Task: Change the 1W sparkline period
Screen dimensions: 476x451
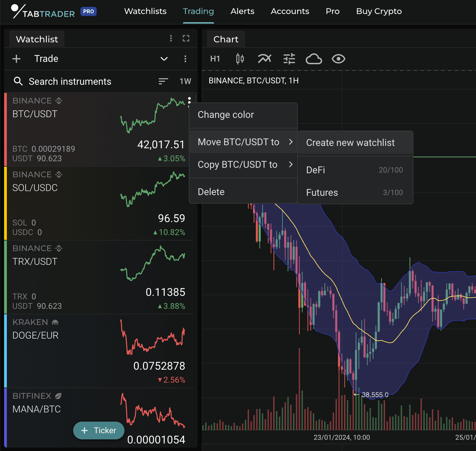Action: click(185, 81)
